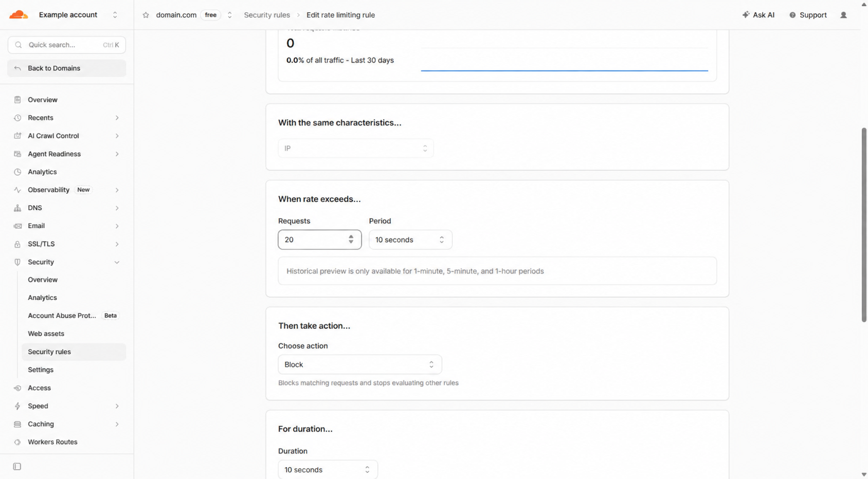
Task: Open the Period dropdown
Action: coord(410,239)
